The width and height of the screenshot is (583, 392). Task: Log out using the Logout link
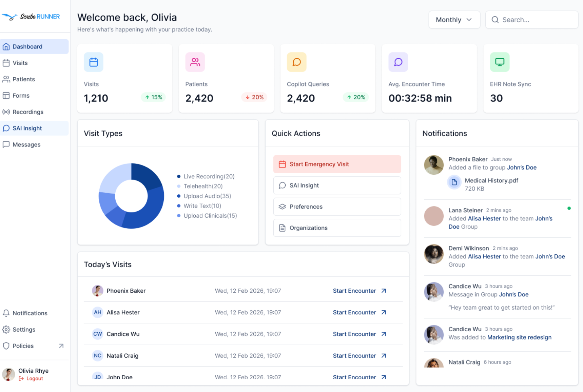point(34,378)
